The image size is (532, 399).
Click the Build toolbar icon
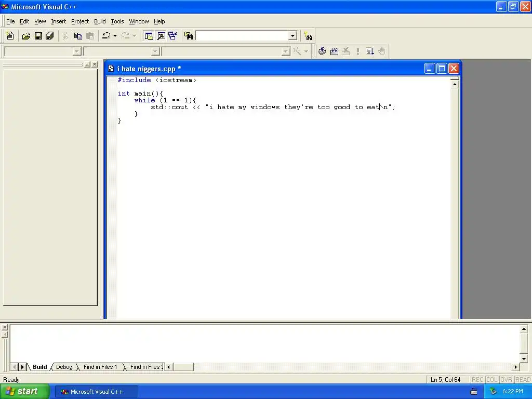click(x=334, y=51)
